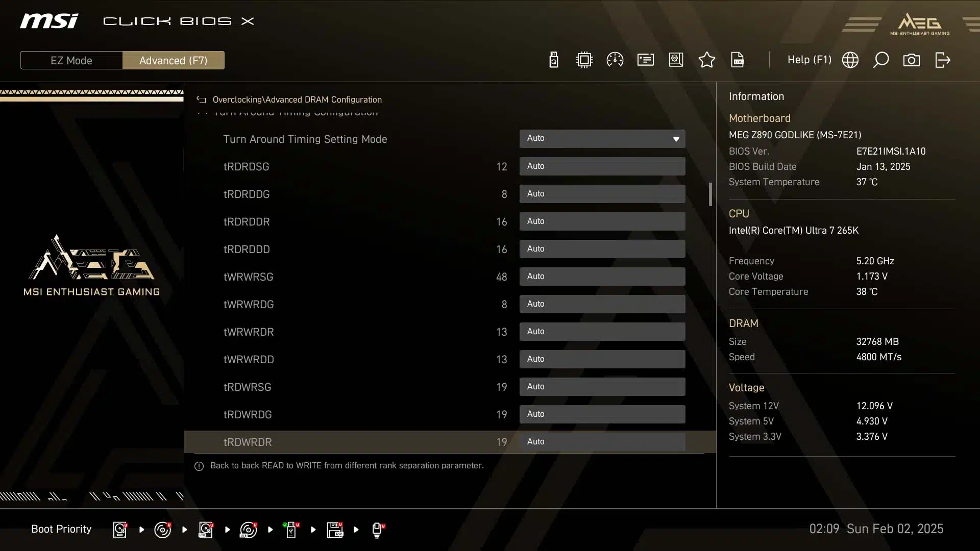
Task: Select the tRDWRDR row label
Action: pos(248,442)
